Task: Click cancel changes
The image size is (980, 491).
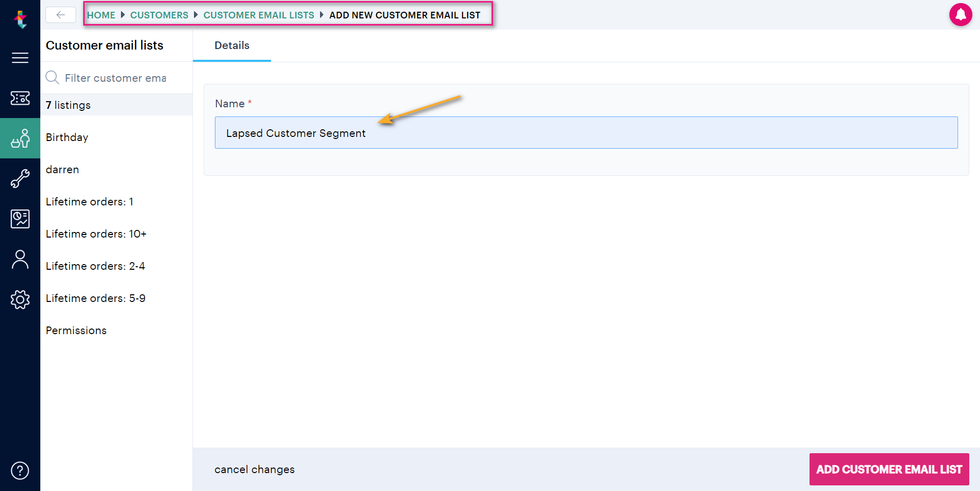Action: [254, 469]
